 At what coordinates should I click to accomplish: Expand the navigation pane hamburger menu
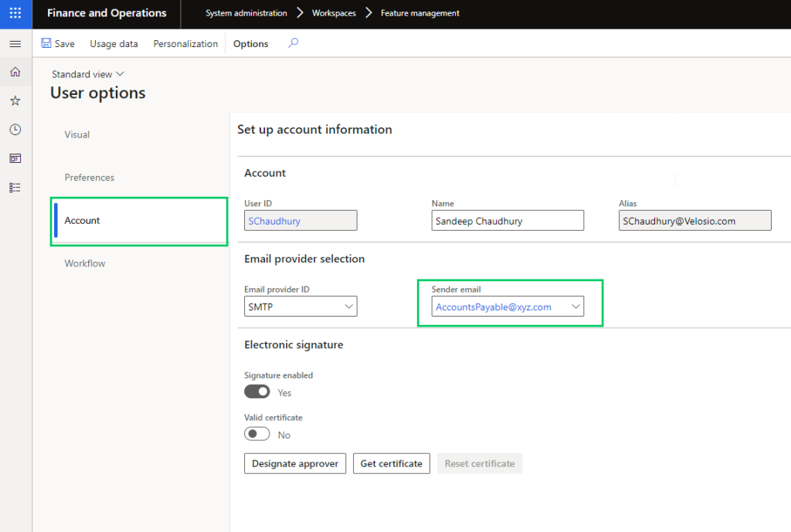click(x=15, y=43)
